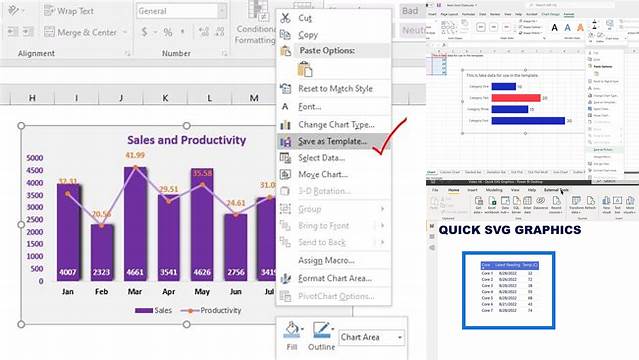
Task: Click the text Orientation icon
Action: tap(13, 10)
